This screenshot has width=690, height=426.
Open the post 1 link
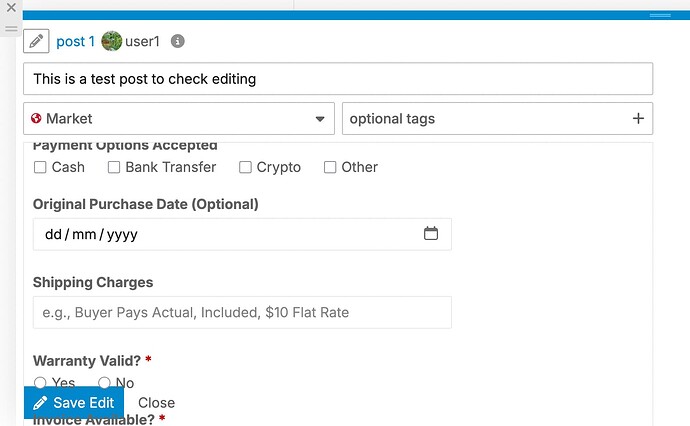[x=75, y=41]
